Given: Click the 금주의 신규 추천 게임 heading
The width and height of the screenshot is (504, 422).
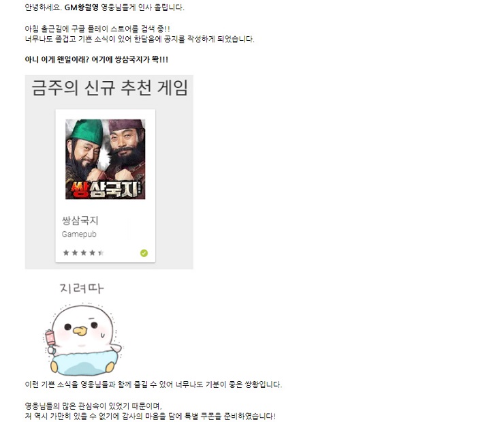Looking at the screenshot, I should point(110,88).
